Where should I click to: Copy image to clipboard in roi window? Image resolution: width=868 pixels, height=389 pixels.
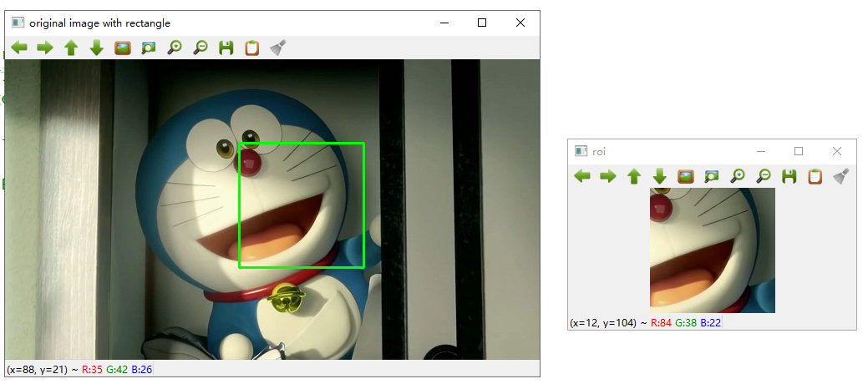coord(815,176)
